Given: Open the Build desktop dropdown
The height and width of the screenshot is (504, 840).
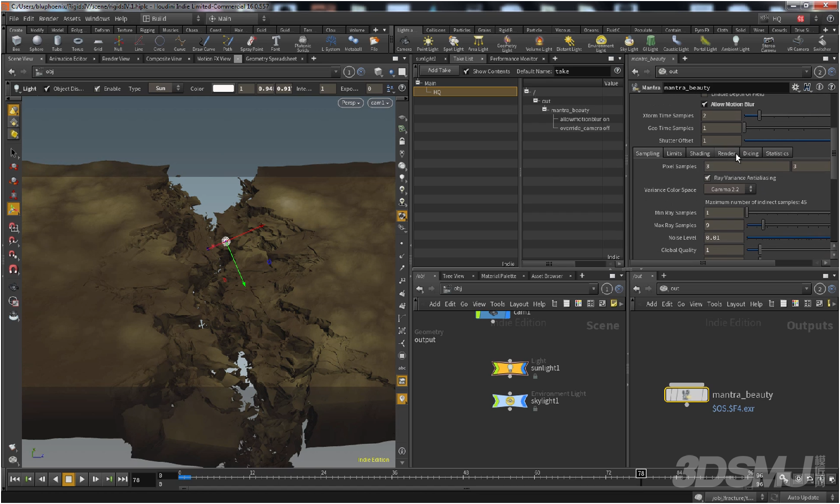Looking at the screenshot, I should coord(171,18).
